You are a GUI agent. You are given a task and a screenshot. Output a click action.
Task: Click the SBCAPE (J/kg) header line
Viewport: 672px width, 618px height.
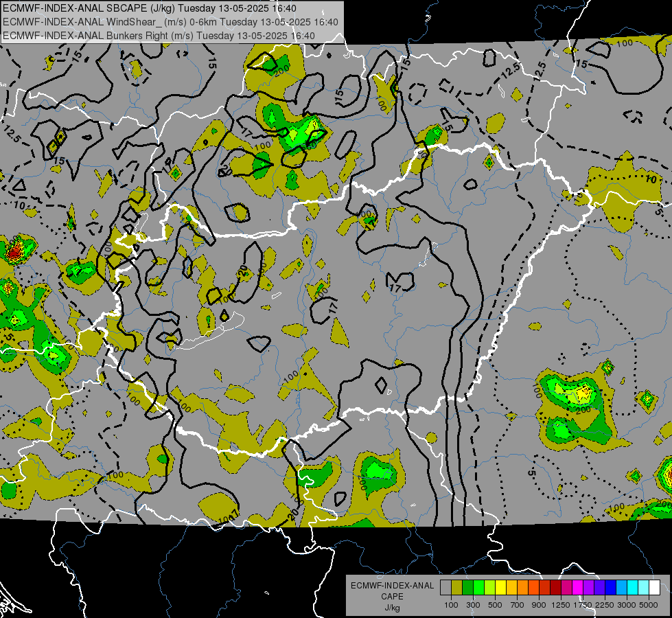[149, 8]
